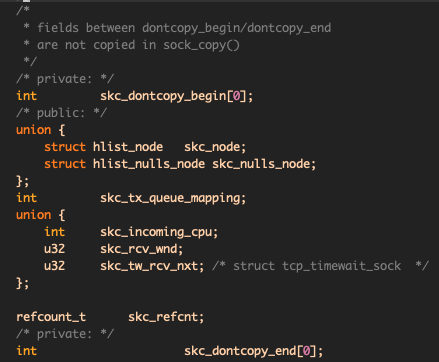Place cursor on skc_node field
Viewport: 439px width, 362px height.
click(x=212, y=147)
